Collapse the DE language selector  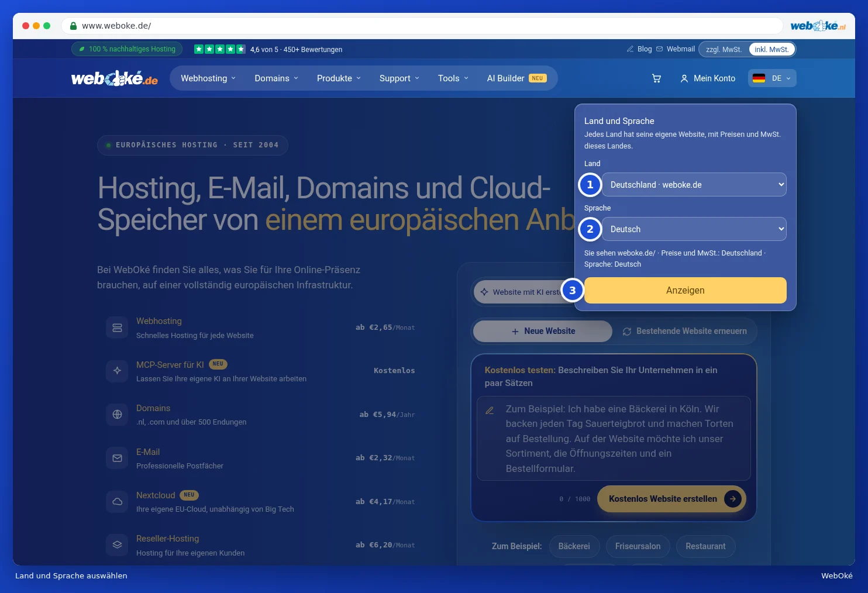click(x=772, y=78)
